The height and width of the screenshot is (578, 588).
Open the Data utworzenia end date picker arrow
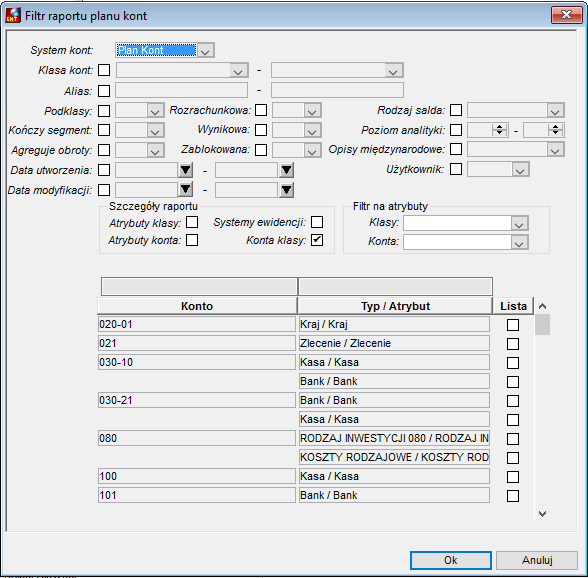point(286,170)
